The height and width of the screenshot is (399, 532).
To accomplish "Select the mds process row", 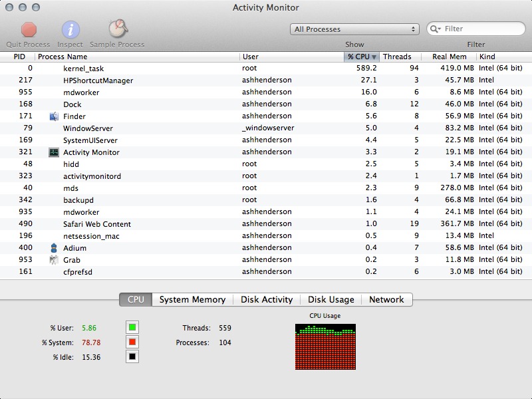I will coord(266,188).
